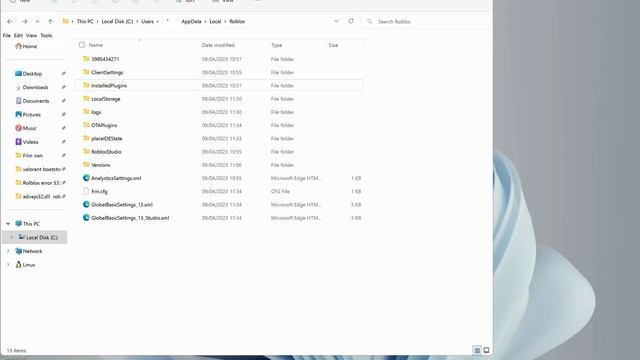Click Edge icon of GlobalBasicSettings_13.xml

point(86,204)
